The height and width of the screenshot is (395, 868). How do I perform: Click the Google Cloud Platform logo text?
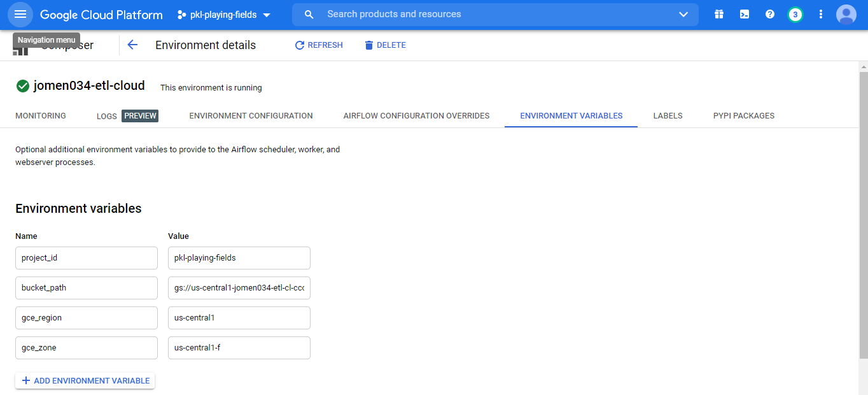pos(101,15)
